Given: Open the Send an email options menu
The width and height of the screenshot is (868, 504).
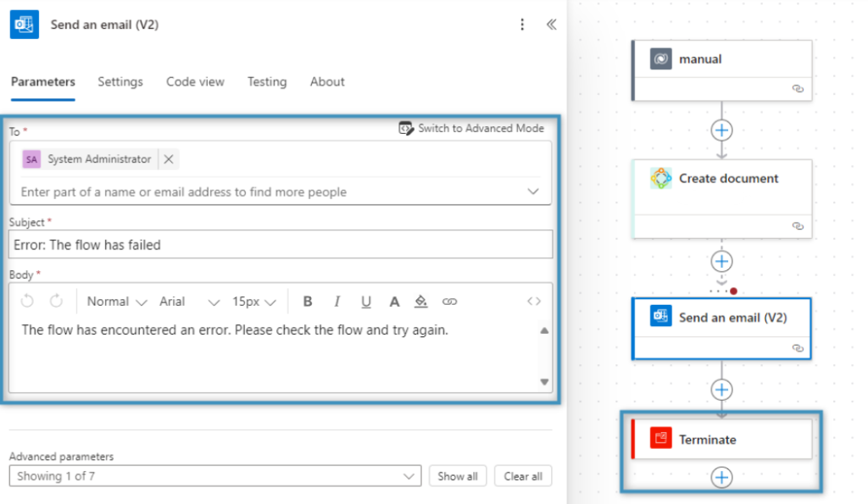Looking at the screenshot, I should point(522,25).
